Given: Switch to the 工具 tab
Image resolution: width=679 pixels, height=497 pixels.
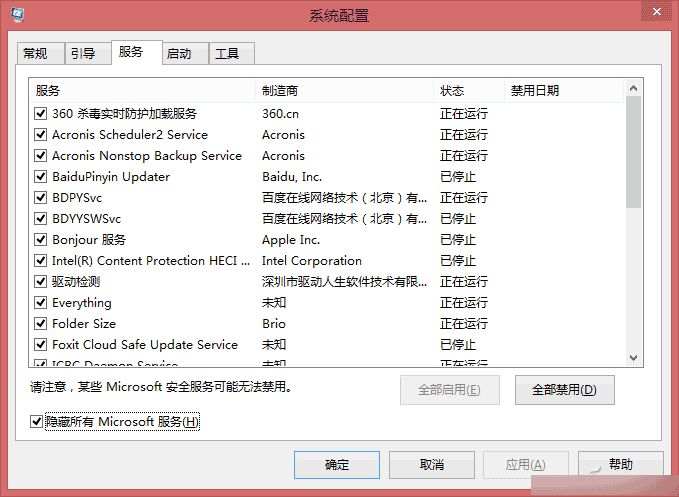Looking at the screenshot, I should tap(232, 54).
